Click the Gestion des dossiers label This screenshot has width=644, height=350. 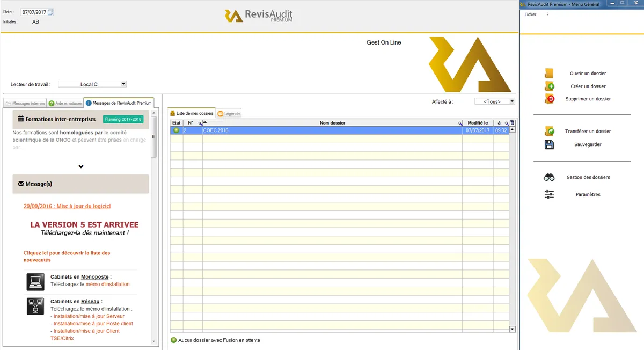(588, 177)
